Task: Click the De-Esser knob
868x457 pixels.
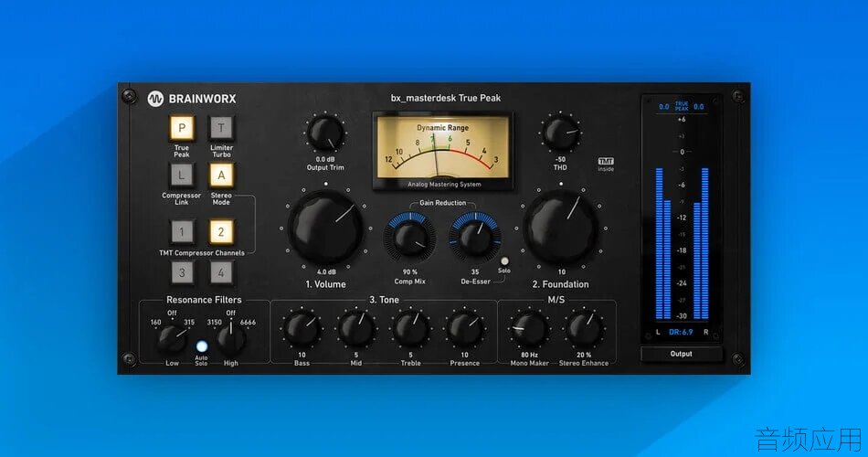Action: pyautogui.click(x=474, y=239)
